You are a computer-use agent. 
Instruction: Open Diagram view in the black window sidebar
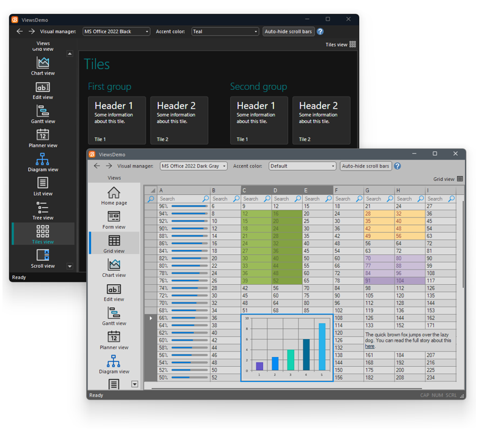[43, 163]
